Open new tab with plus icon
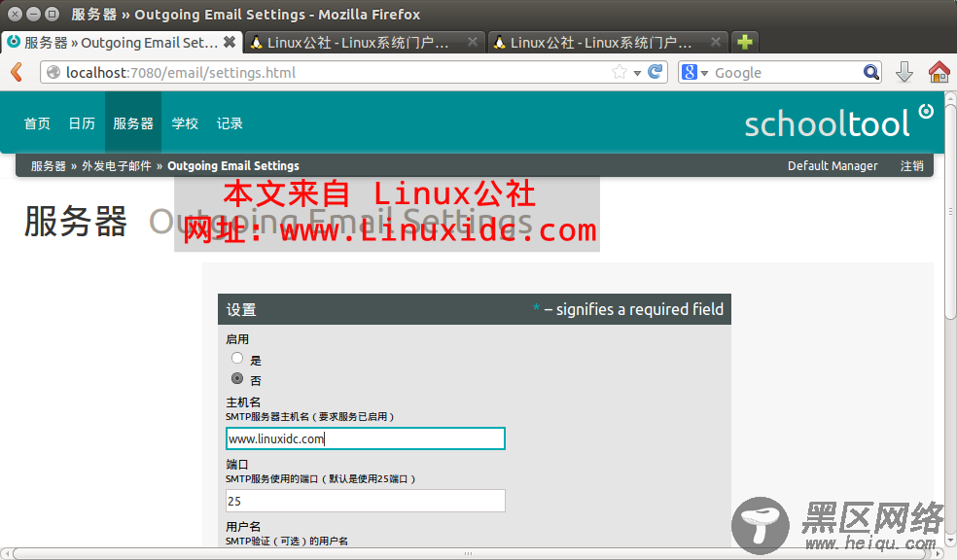Screen dimensions: 957x560 coord(744,42)
